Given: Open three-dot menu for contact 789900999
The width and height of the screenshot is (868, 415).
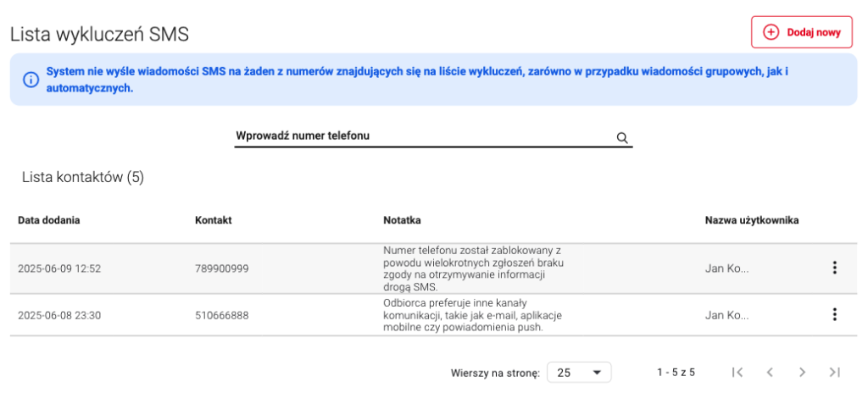Looking at the screenshot, I should pos(834,268).
